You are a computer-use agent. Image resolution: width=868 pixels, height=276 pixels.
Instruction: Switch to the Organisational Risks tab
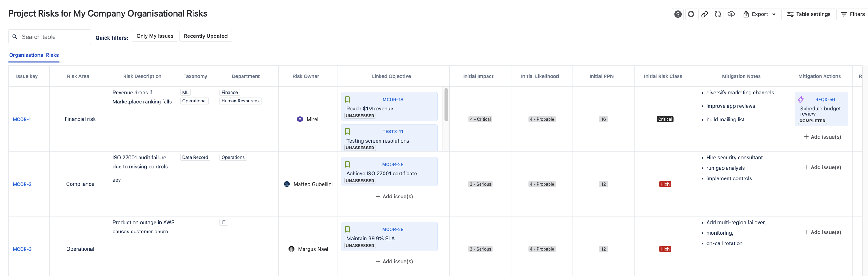pos(34,55)
